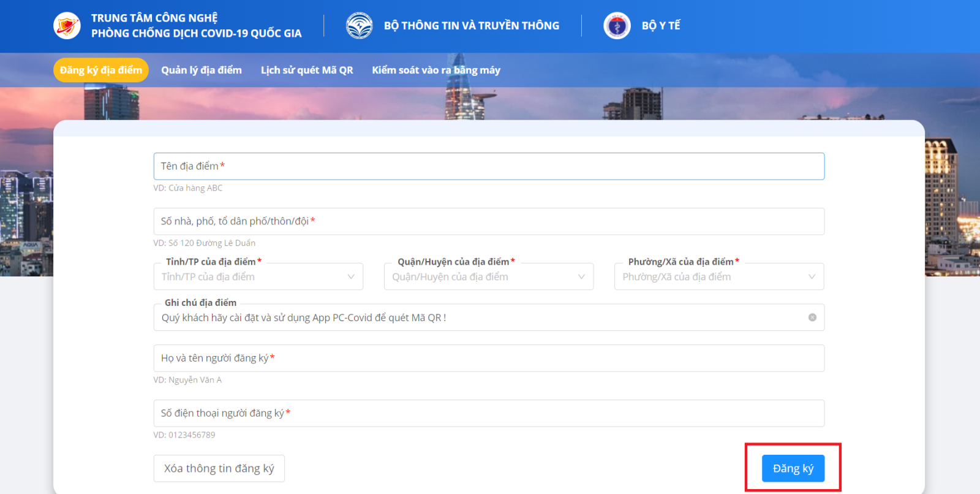Expand the Phường/Xã của địa điểm dropdown
This screenshot has height=494, width=980.
[719, 276]
